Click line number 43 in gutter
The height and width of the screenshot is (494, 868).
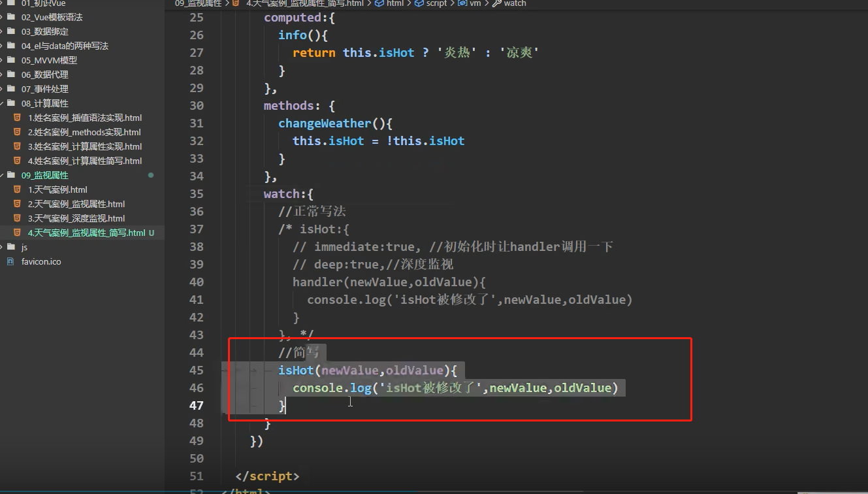click(x=197, y=335)
